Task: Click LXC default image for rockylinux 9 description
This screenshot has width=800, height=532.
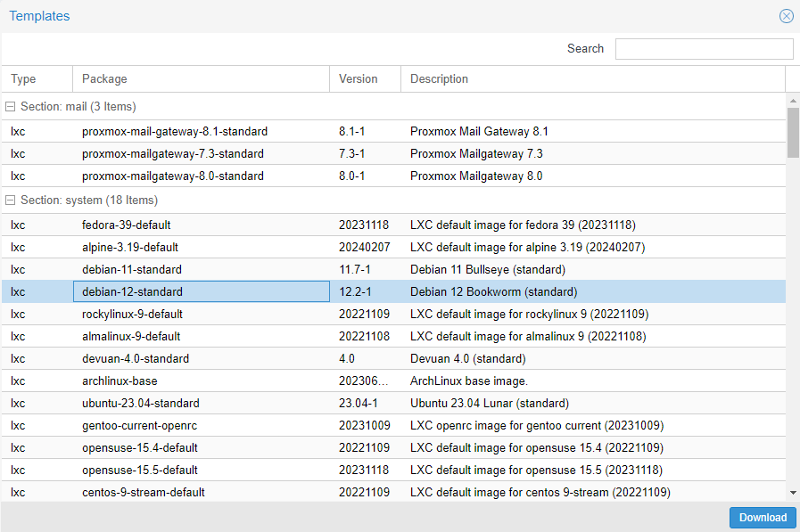Action: (530, 315)
